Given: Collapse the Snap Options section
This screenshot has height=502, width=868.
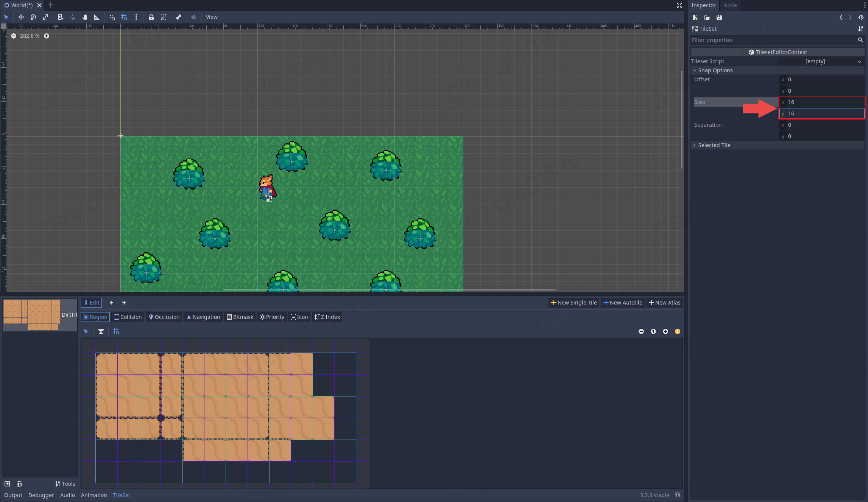Looking at the screenshot, I should (715, 70).
